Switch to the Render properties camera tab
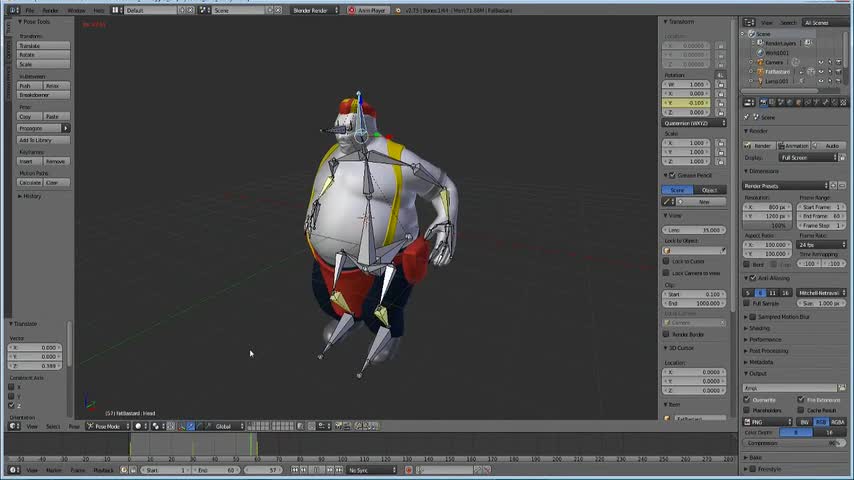 coord(763,102)
